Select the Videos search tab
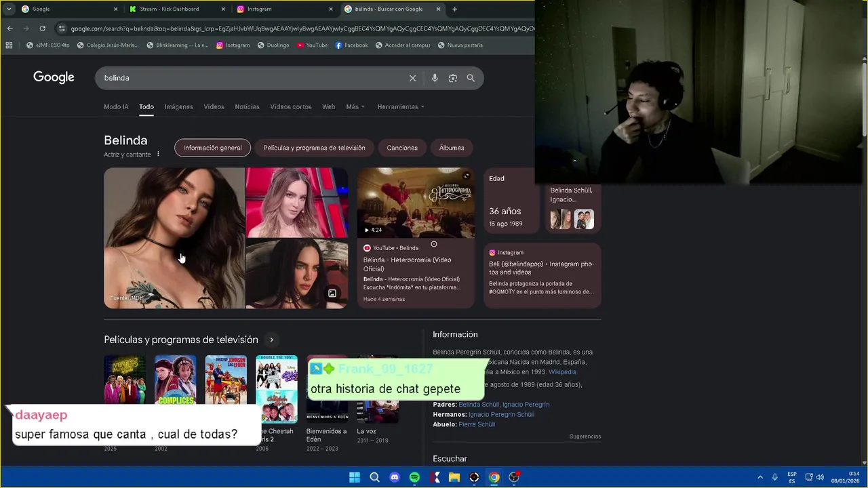 (x=214, y=107)
